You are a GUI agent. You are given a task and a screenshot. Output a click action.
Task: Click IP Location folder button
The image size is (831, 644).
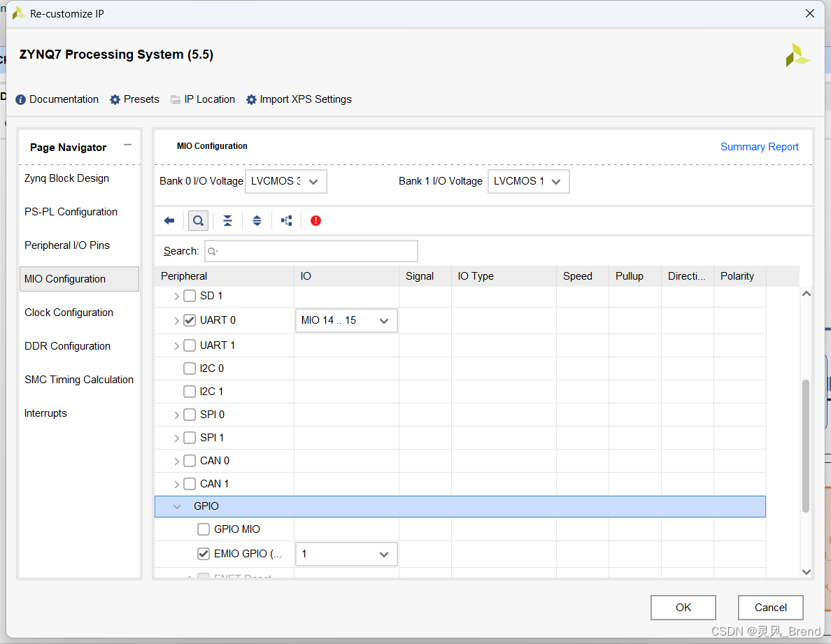tap(203, 99)
